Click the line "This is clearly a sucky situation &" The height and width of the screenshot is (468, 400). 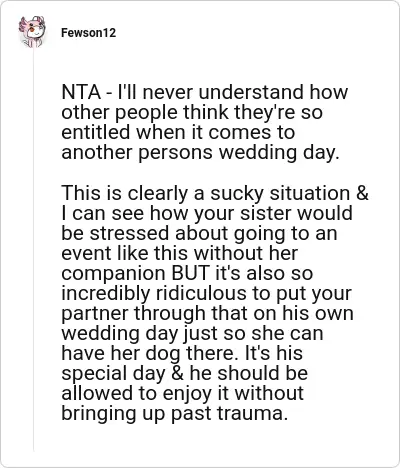click(x=215, y=193)
